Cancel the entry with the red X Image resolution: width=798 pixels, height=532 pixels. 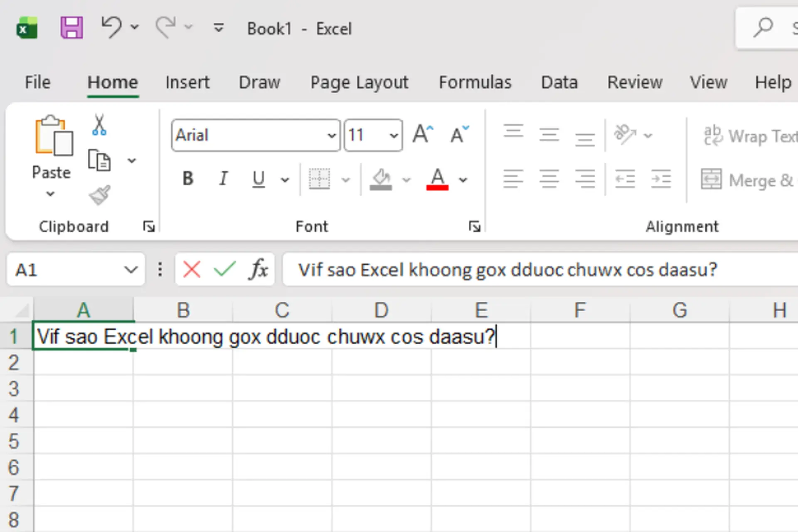(x=192, y=269)
